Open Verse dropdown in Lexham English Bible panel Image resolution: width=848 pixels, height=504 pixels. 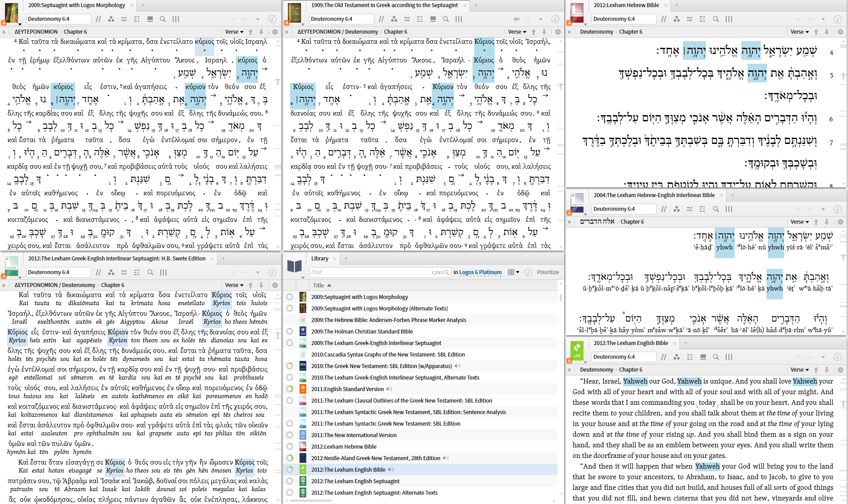point(800,370)
